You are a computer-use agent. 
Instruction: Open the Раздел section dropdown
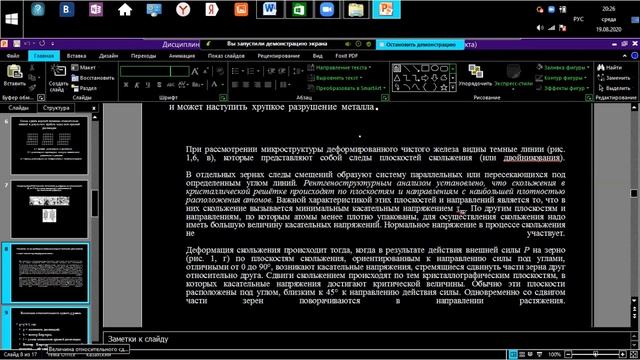pyautogui.click(x=84, y=88)
